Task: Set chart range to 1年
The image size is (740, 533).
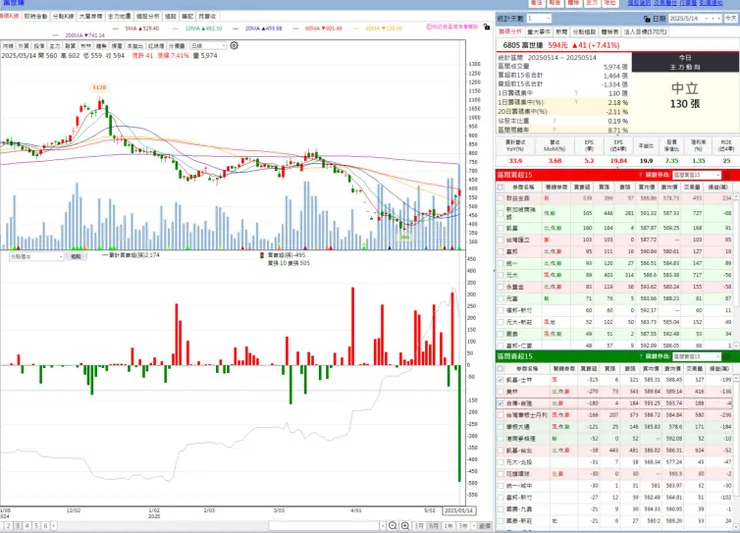Action: click(448, 525)
